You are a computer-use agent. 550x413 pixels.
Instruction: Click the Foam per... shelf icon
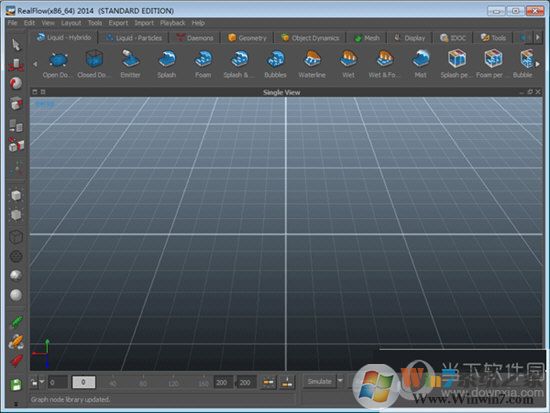tap(492, 65)
